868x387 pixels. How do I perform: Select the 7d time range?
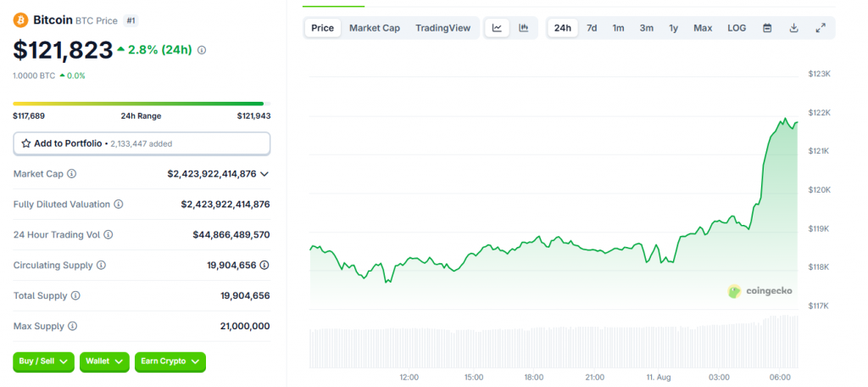click(592, 28)
